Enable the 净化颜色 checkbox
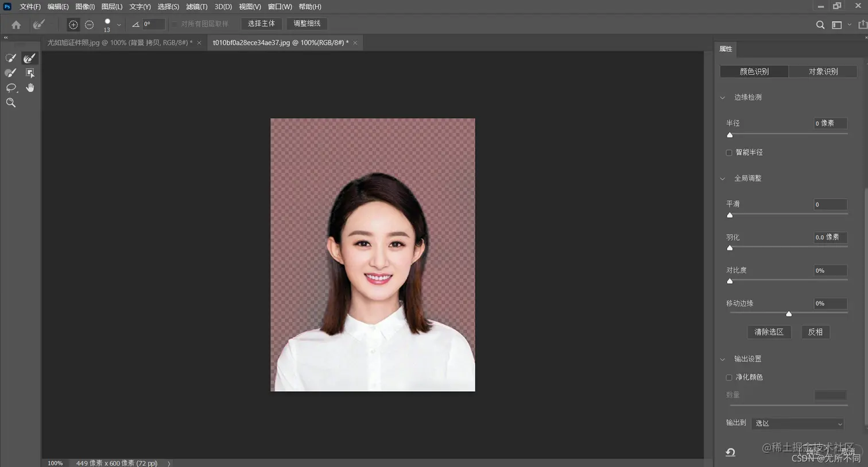The height and width of the screenshot is (467, 868). point(728,377)
